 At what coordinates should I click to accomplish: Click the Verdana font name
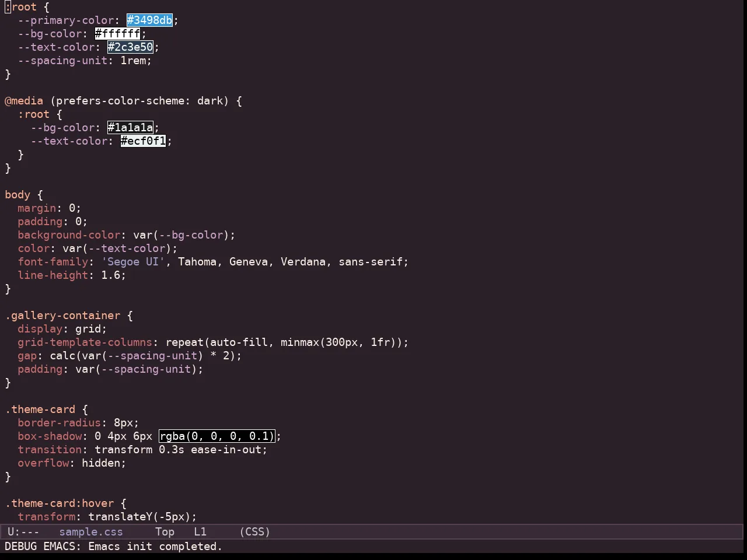[303, 262]
